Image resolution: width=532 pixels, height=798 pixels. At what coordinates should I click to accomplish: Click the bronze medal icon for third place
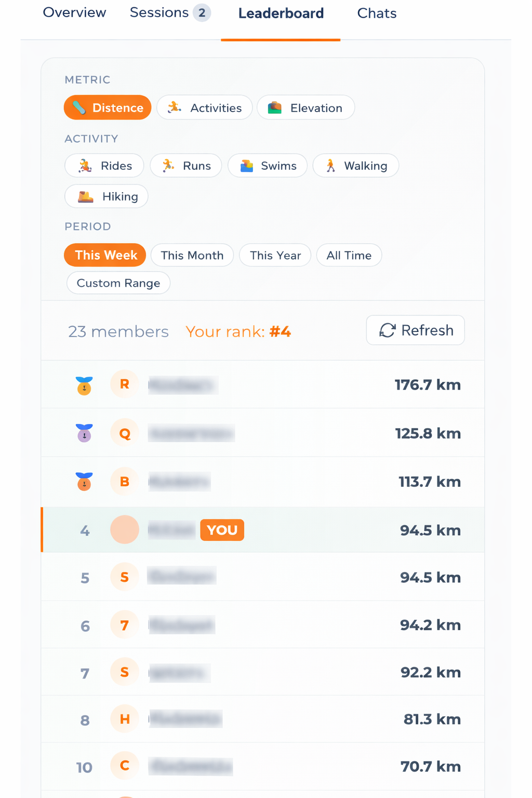click(x=84, y=482)
